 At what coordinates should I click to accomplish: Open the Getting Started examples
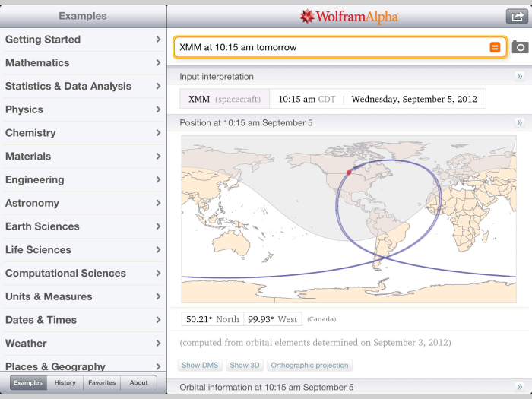(83, 40)
